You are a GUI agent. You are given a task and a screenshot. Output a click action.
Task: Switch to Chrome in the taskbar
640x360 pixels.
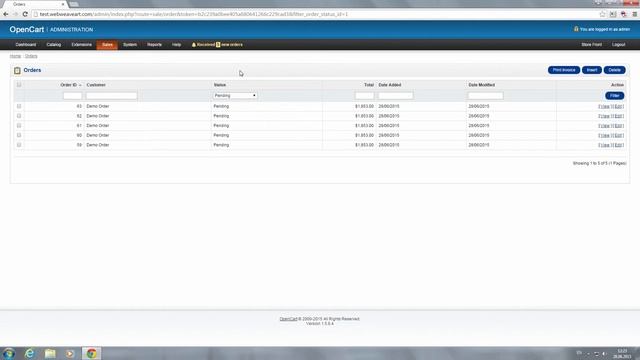pos(91,353)
